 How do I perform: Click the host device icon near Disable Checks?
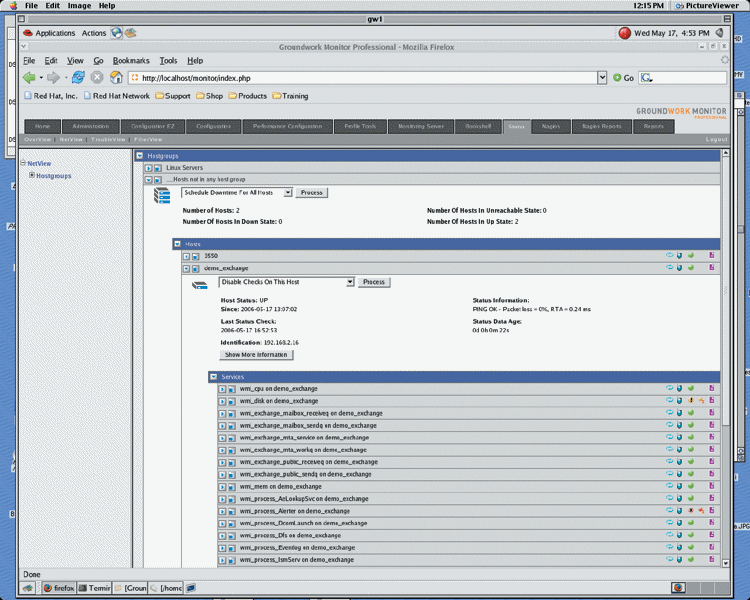coord(200,286)
